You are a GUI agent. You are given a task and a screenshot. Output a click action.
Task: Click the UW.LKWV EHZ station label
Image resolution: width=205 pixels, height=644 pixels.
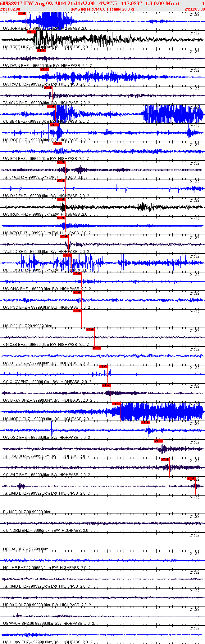[16, 642]
